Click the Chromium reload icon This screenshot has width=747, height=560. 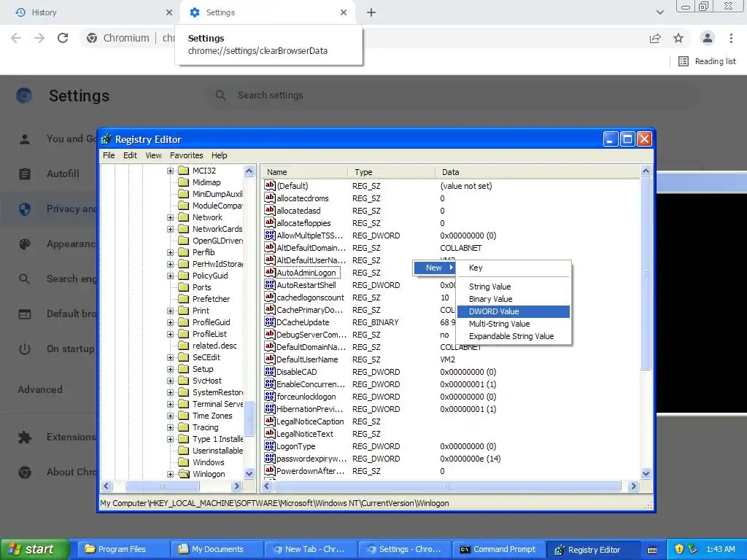[63, 38]
